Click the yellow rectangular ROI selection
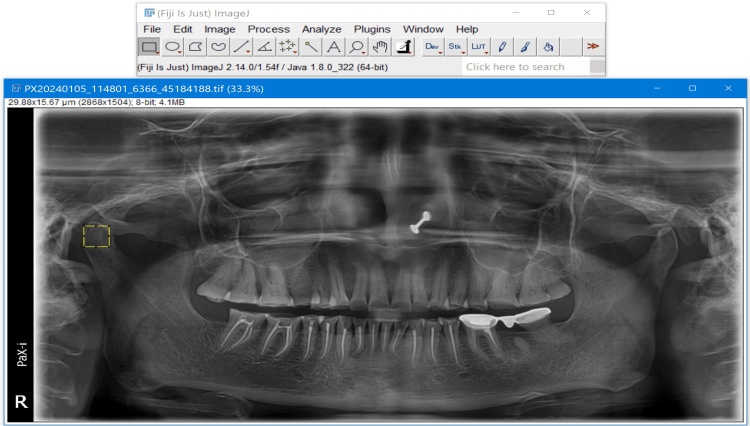Screen dimensions: 750x426 tap(96, 236)
